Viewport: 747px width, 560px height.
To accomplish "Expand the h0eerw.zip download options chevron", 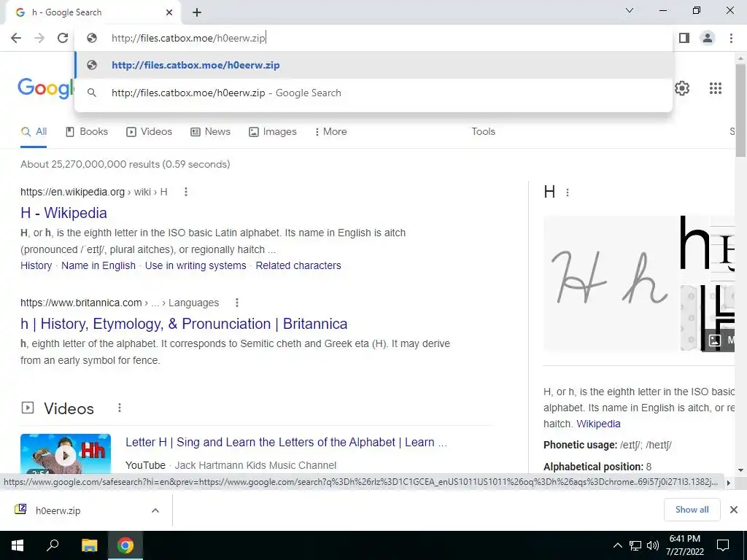I will tap(155, 510).
